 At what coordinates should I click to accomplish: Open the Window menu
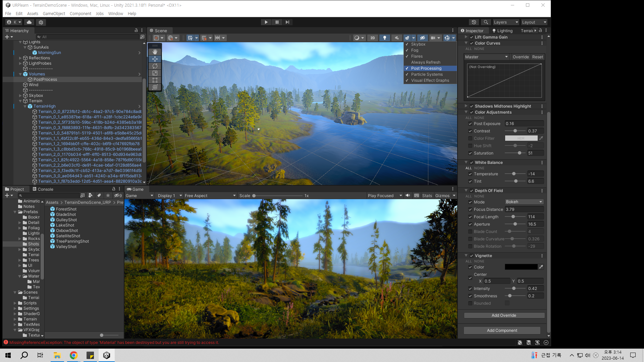tap(116, 14)
